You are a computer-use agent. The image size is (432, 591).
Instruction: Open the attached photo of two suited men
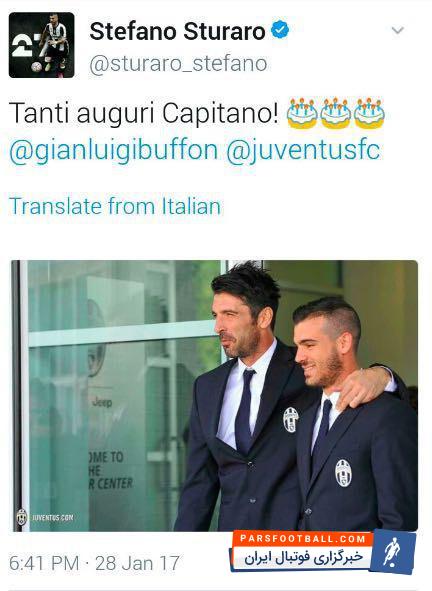coord(214,396)
